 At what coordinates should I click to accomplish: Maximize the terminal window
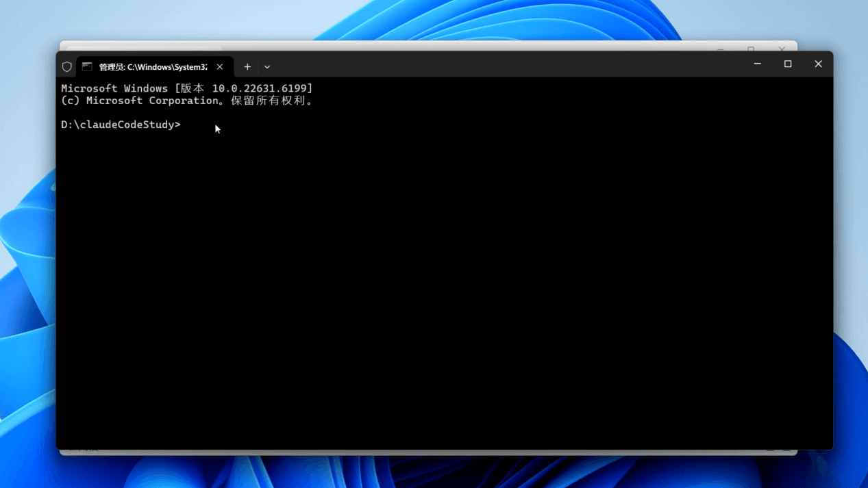788,64
